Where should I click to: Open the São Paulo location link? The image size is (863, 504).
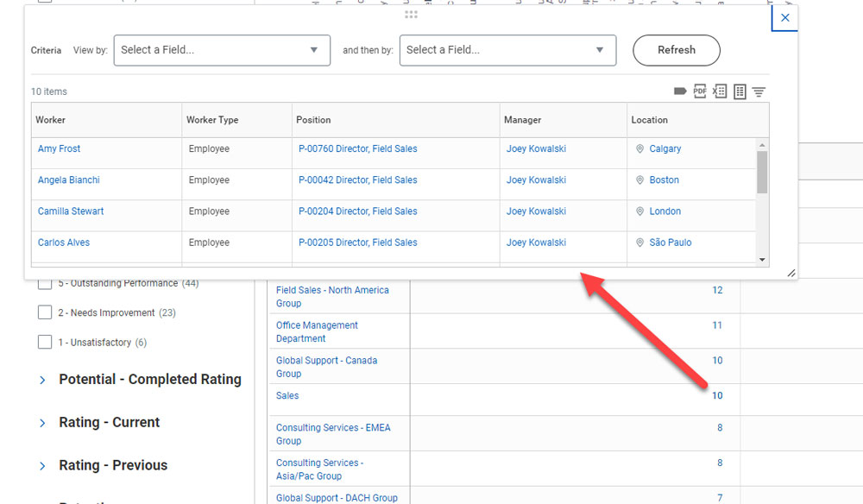(671, 243)
